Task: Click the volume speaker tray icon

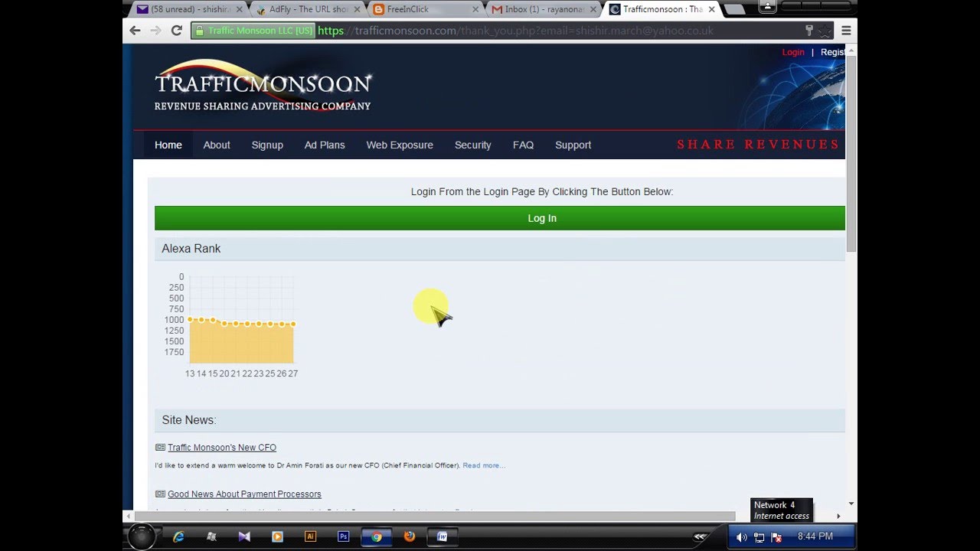Action: [741, 537]
